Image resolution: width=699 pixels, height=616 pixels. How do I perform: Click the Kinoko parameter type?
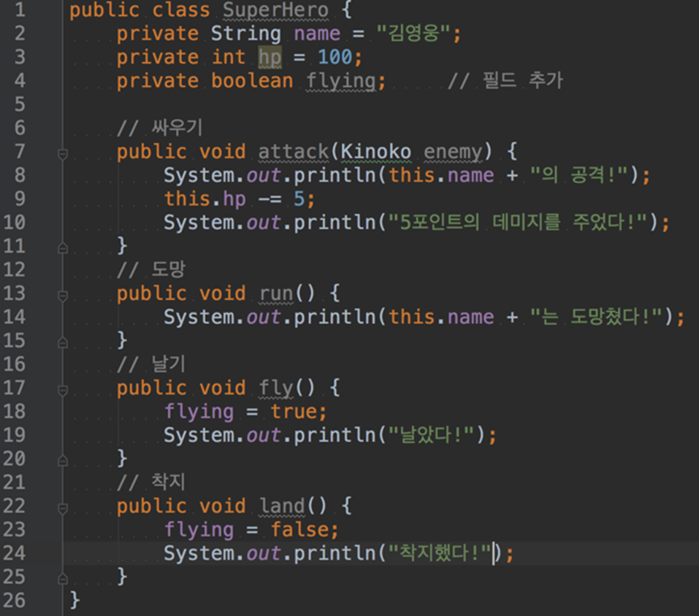376,151
